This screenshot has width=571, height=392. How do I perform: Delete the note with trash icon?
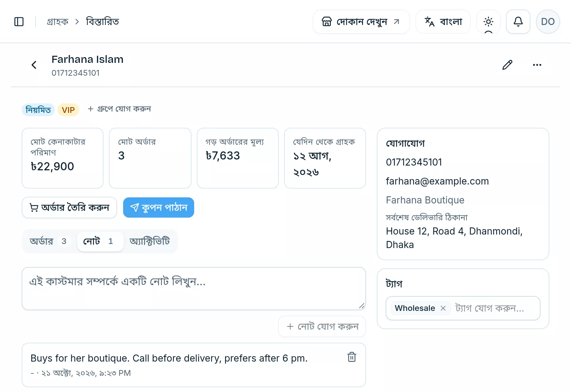352,357
